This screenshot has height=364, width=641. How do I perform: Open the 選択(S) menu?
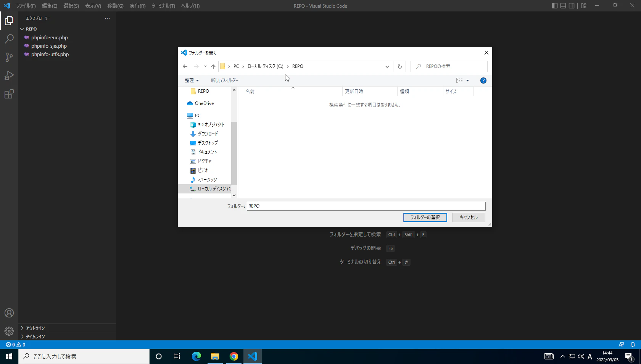tap(71, 6)
